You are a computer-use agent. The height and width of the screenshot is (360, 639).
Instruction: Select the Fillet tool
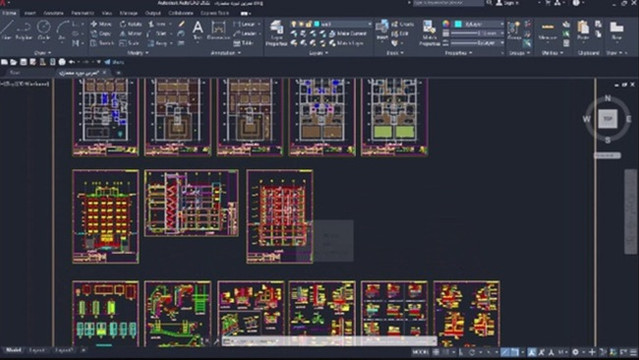[157, 33]
